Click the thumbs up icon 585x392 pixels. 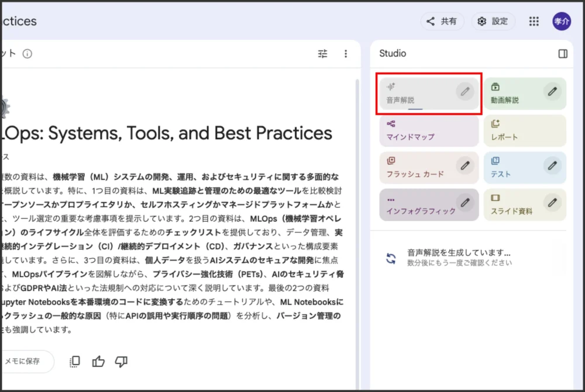coord(98,362)
